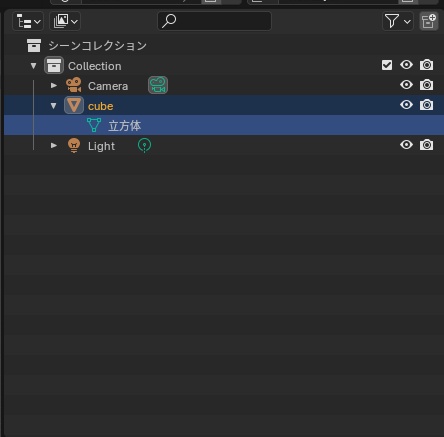This screenshot has width=444, height=437.
Task: Expand the Camera object
Action: (x=54, y=86)
